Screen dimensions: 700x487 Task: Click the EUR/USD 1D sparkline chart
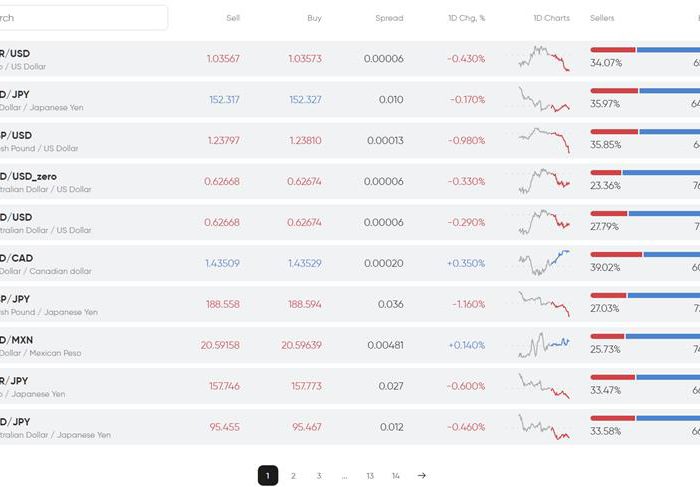[x=544, y=58]
